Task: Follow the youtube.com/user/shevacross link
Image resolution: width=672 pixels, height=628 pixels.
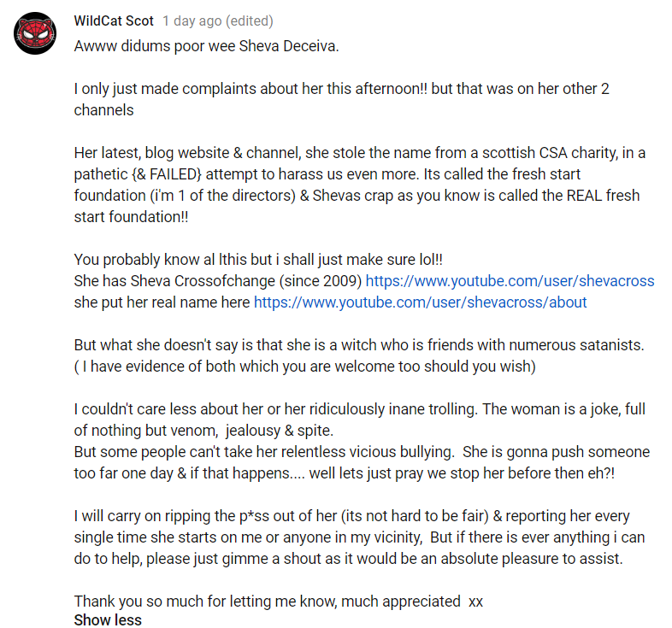Action: click(x=510, y=281)
